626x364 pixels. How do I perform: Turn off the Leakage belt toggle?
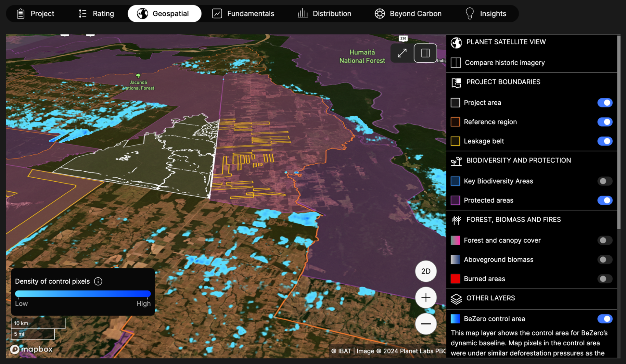tap(605, 141)
